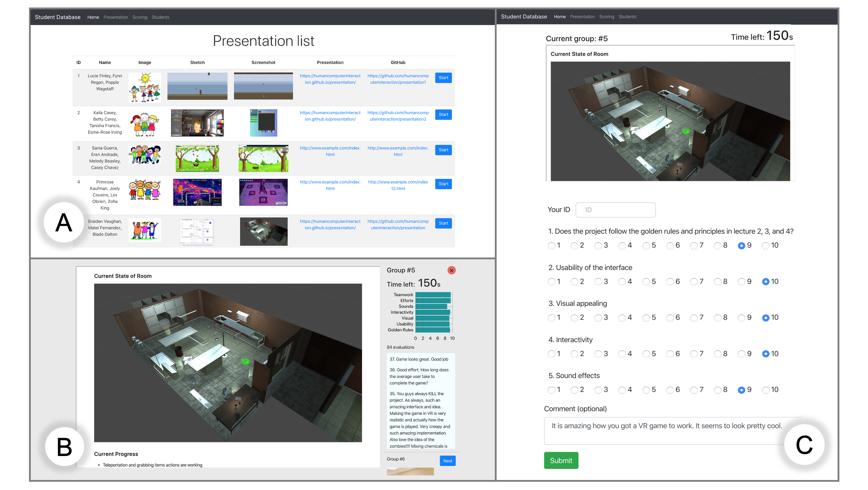Choose rating 7 for Visual appealing

point(694,318)
